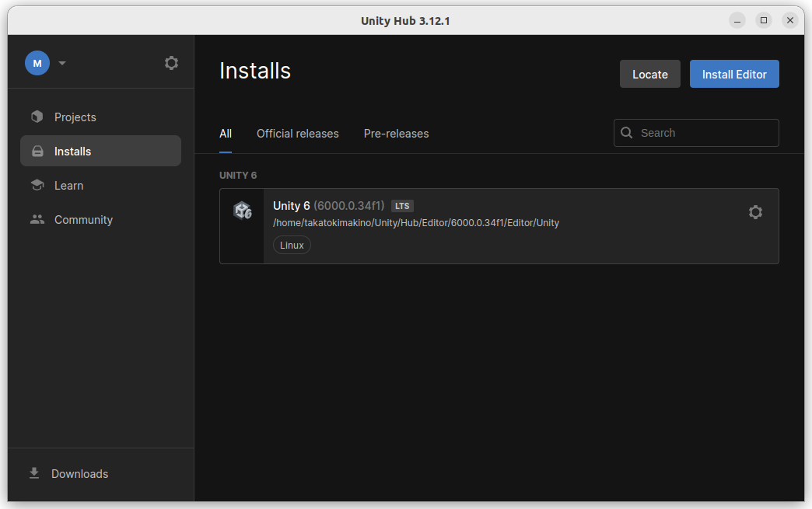The height and width of the screenshot is (509, 812).
Task: Focus the Search input field
Action: pos(696,133)
